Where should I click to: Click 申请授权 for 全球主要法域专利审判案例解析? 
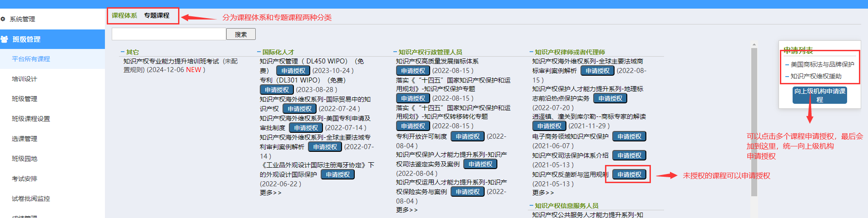tap(325, 147)
